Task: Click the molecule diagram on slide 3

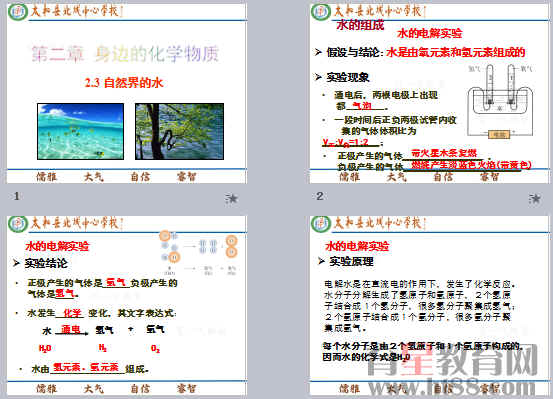Action: (199, 252)
